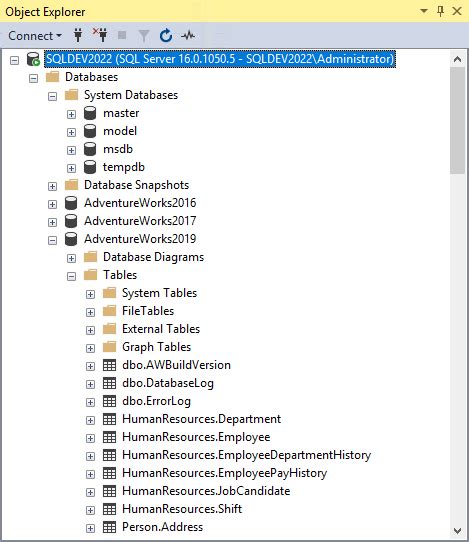Collapse the Databases folder

34,78
